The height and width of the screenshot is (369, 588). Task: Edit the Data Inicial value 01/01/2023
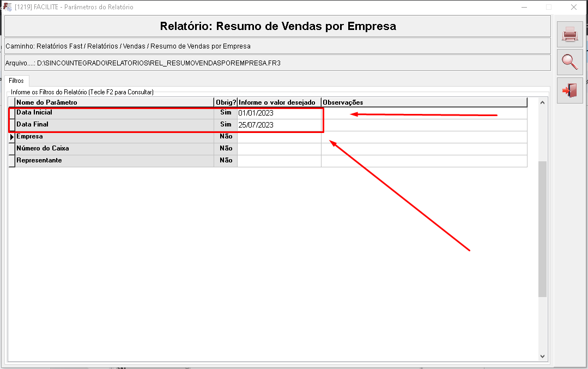pyautogui.click(x=279, y=113)
